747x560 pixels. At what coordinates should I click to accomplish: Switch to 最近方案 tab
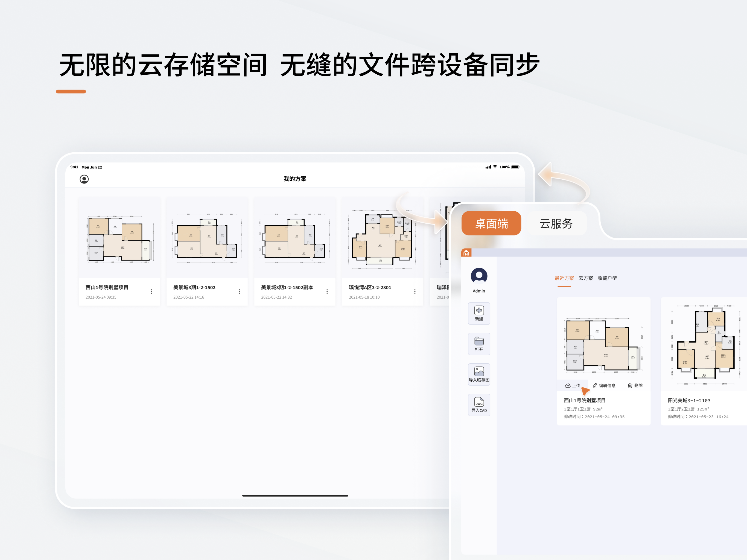click(x=564, y=278)
